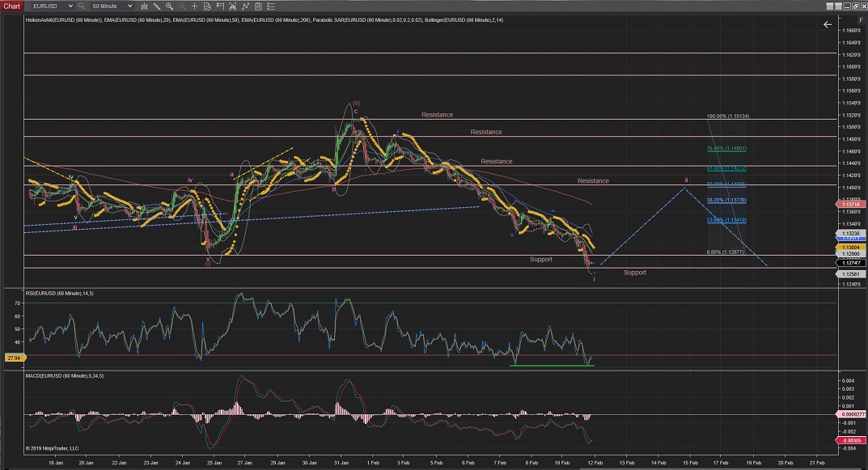The image size is (868, 470).
Task: Click the RSI 27.94 value marker
Action: [x=14, y=357]
